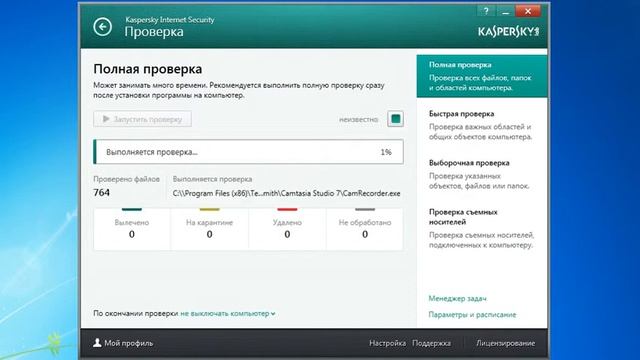Click the Удалено counter tile
The height and width of the screenshot is (360, 640).
tap(287, 229)
